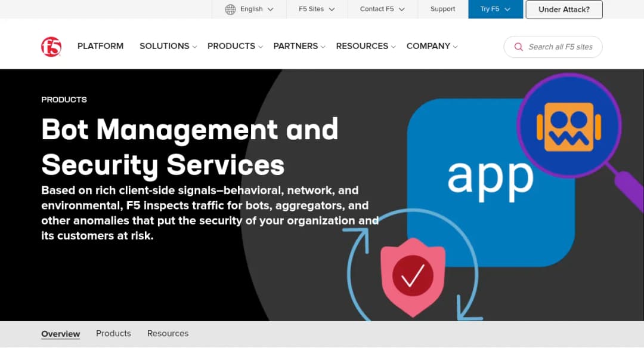Focus the Search all F5 sites field
The width and height of the screenshot is (644, 363).
pos(553,47)
